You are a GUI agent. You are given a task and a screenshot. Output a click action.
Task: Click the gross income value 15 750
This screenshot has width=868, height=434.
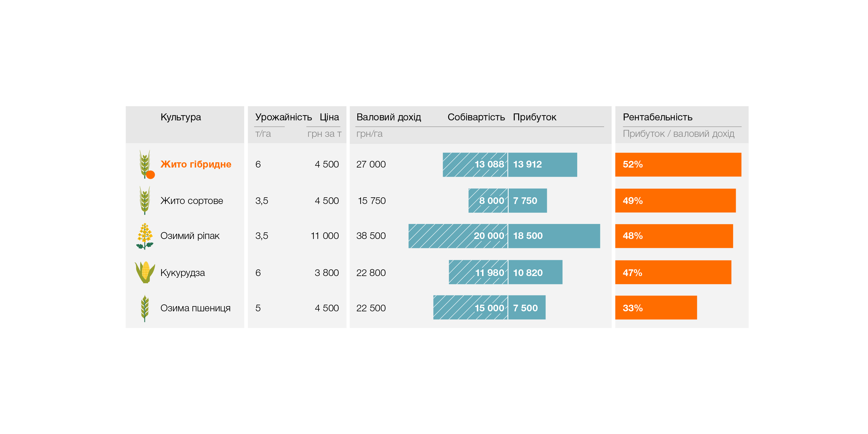[372, 201]
